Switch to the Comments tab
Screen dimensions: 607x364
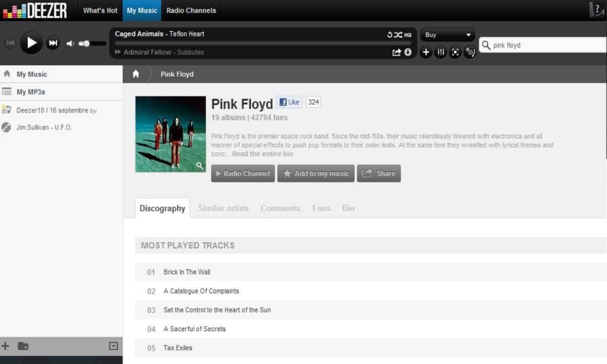(280, 208)
